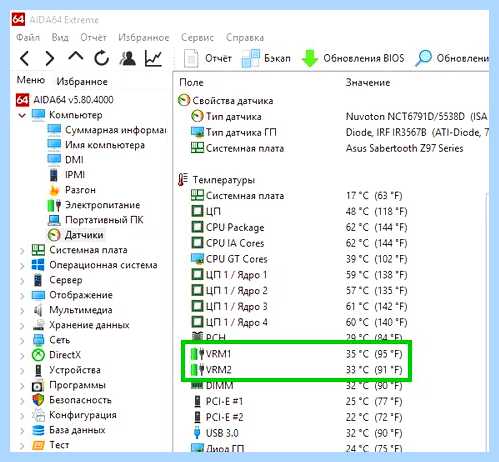Expand the Хранение данных tree node
Image resolution: width=499 pixels, height=462 pixels.
click(22, 326)
